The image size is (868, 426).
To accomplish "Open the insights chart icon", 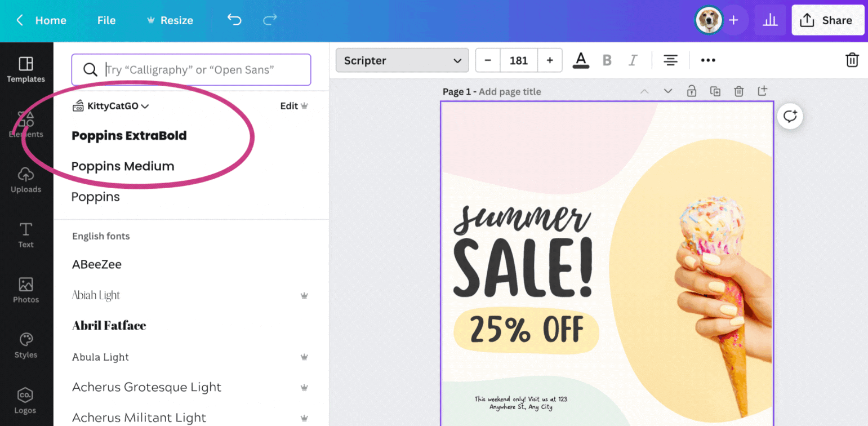I will (770, 20).
